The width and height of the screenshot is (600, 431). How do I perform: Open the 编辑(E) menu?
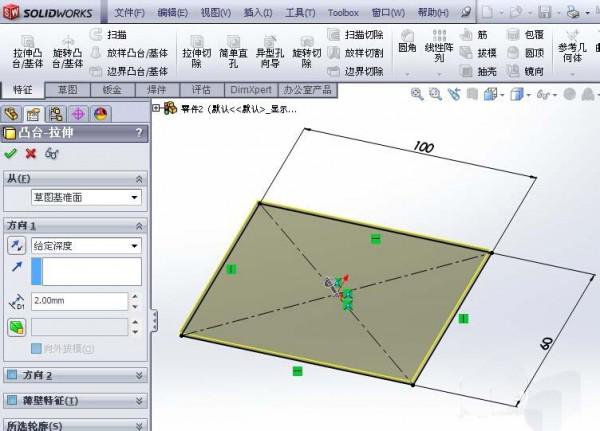[173, 13]
